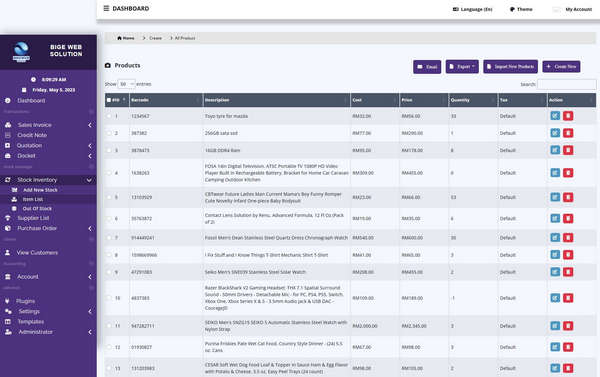
Task: Expand the Settings submenu chevron
Action: 90,311
